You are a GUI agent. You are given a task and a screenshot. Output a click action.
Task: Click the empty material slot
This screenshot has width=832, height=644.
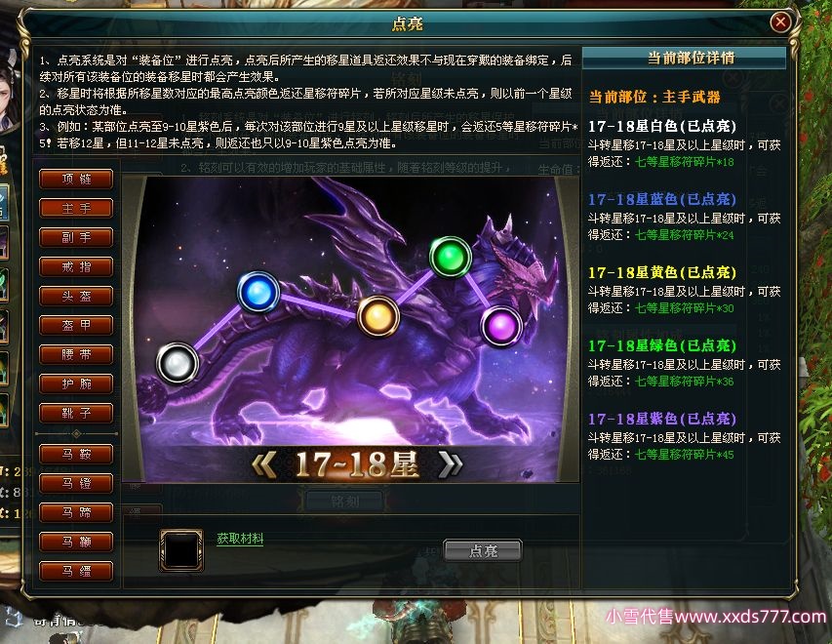[181, 550]
